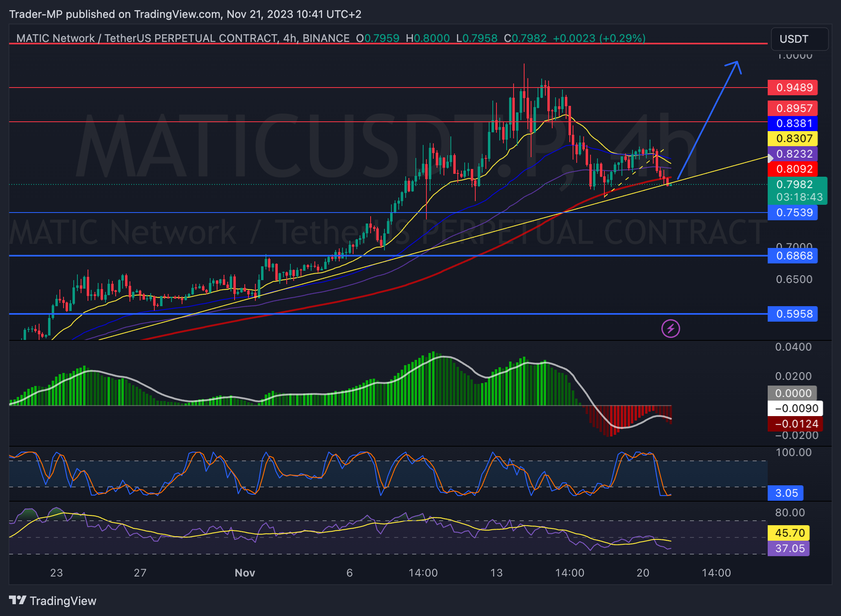Viewport: 841px width, 616px height.
Task: Select the 0.9489 red price label
Action: click(793, 88)
